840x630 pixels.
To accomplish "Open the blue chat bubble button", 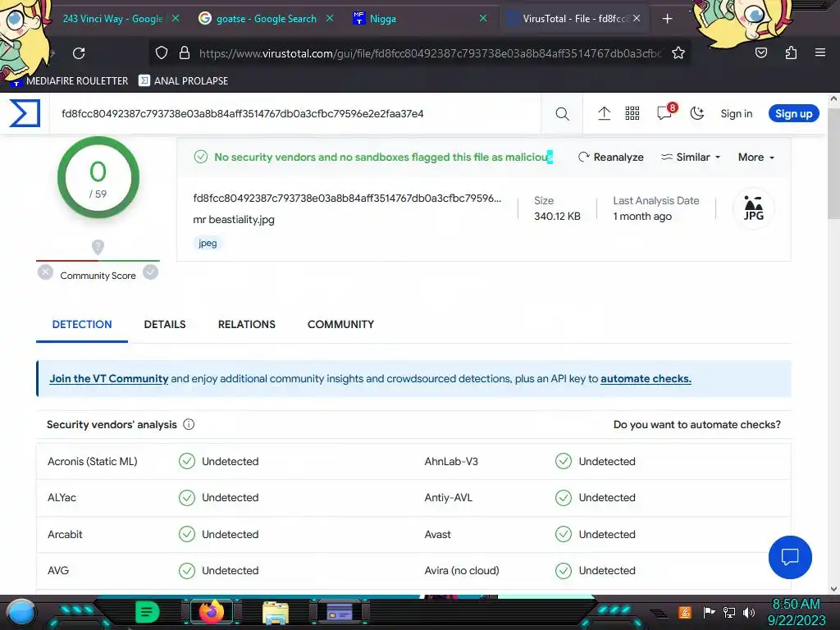I will (790, 557).
